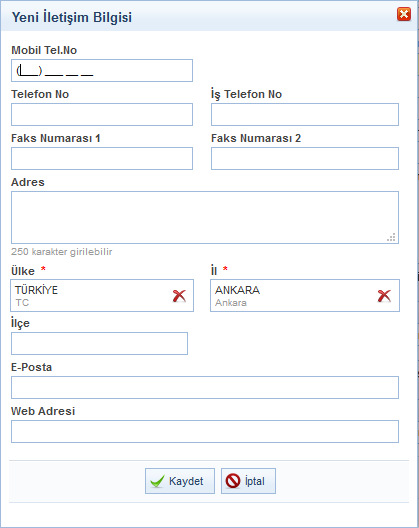
Task: Click the Faks Numarası 1 field
Action: (x=102, y=158)
